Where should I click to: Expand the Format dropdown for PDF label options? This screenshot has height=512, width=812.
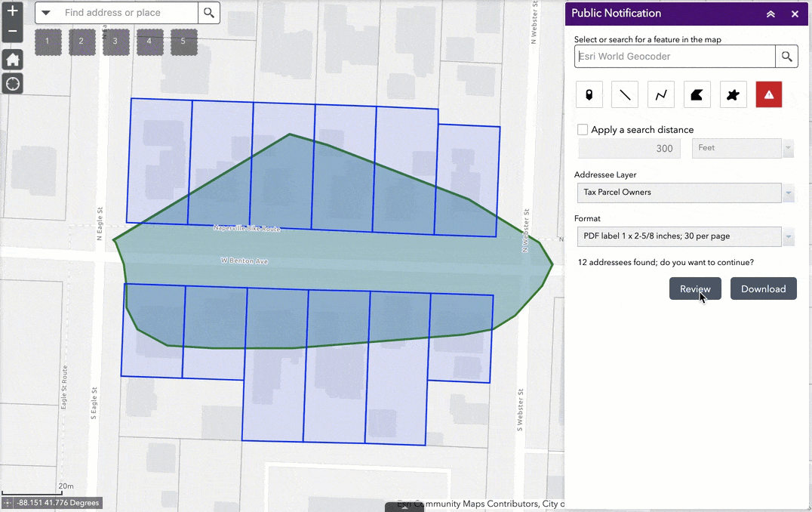[788, 236]
